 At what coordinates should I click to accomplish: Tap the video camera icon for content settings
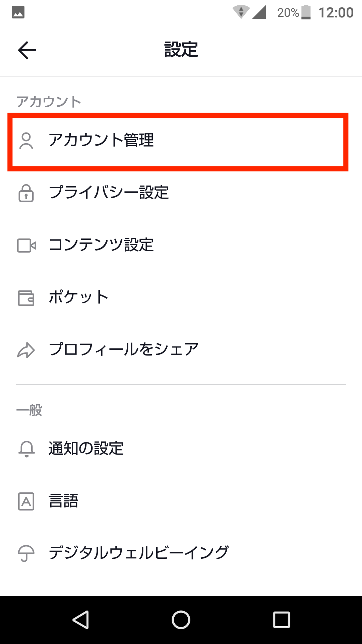click(x=26, y=246)
